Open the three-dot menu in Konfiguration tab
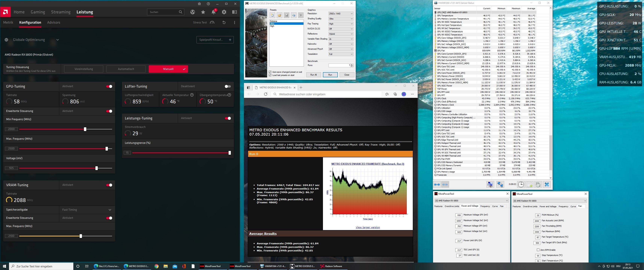The height and width of the screenshot is (270, 644). point(235,22)
